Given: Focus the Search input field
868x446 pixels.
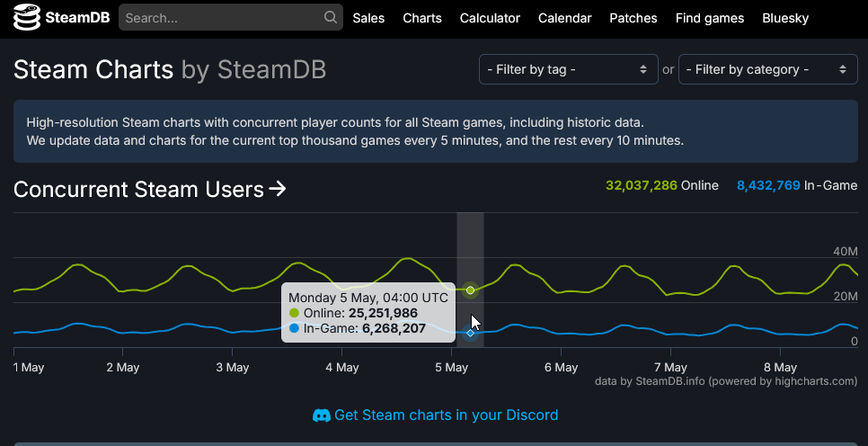Looking at the screenshot, I should (x=221, y=18).
